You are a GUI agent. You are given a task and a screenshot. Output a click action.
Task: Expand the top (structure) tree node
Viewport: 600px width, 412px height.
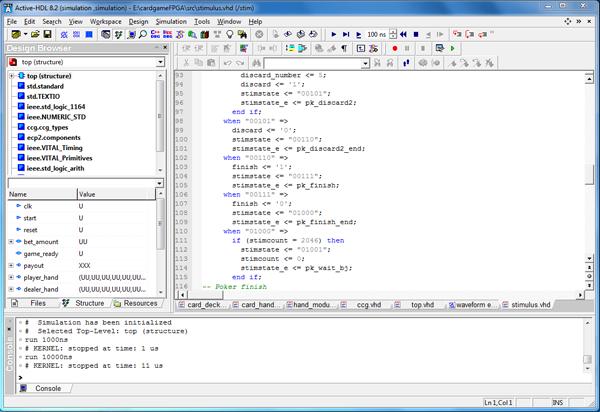click(10, 76)
